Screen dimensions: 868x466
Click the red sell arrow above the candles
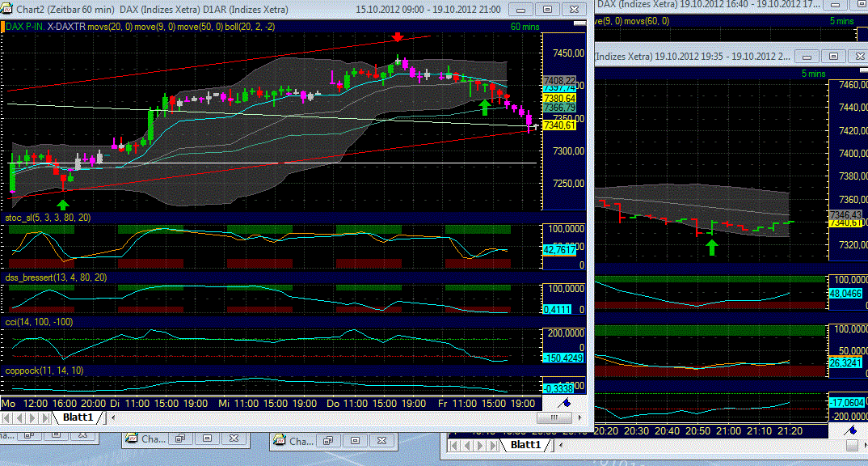[x=396, y=37]
